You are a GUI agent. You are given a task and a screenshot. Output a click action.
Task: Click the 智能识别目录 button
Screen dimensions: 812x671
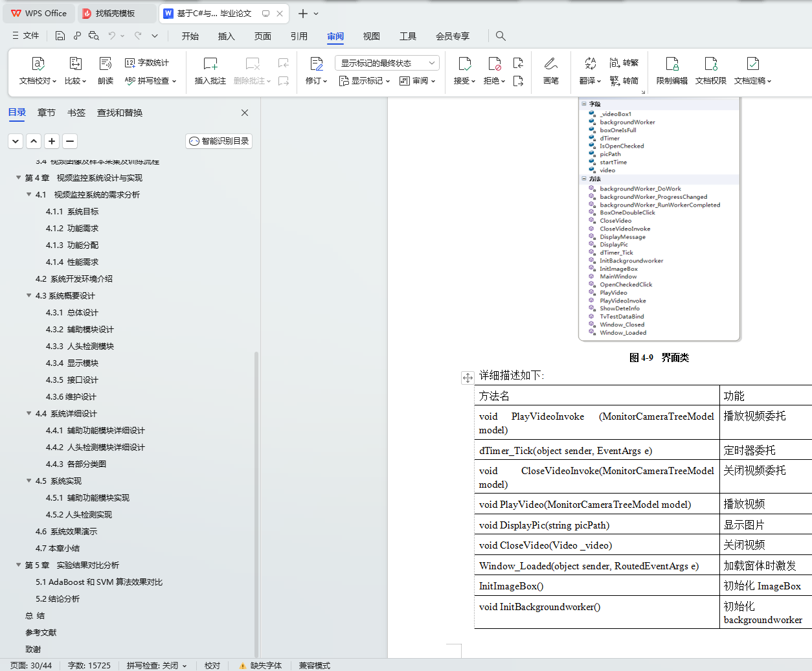click(x=219, y=141)
